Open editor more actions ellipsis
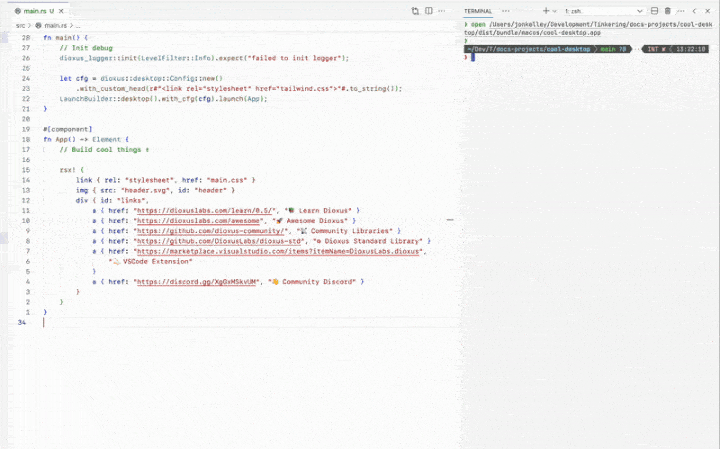720x449 pixels. [x=443, y=11]
